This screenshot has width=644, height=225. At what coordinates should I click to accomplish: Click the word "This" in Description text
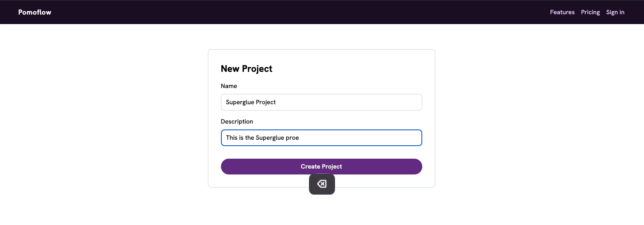point(232,138)
